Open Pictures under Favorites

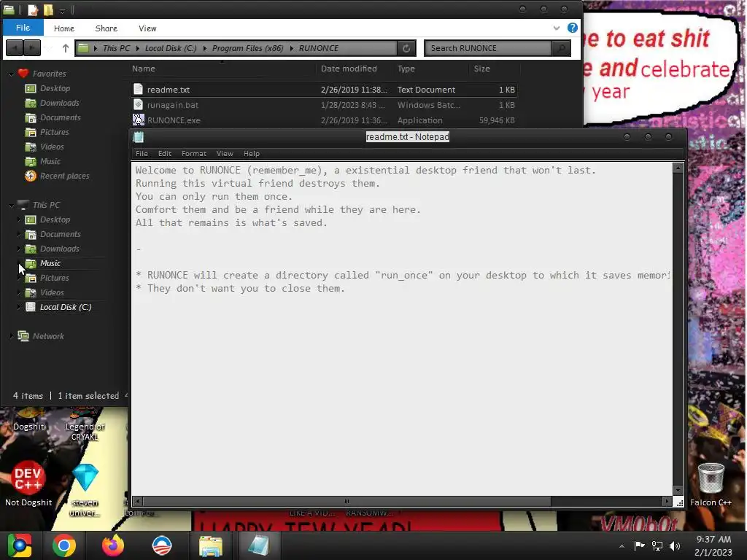click(54, 133)
